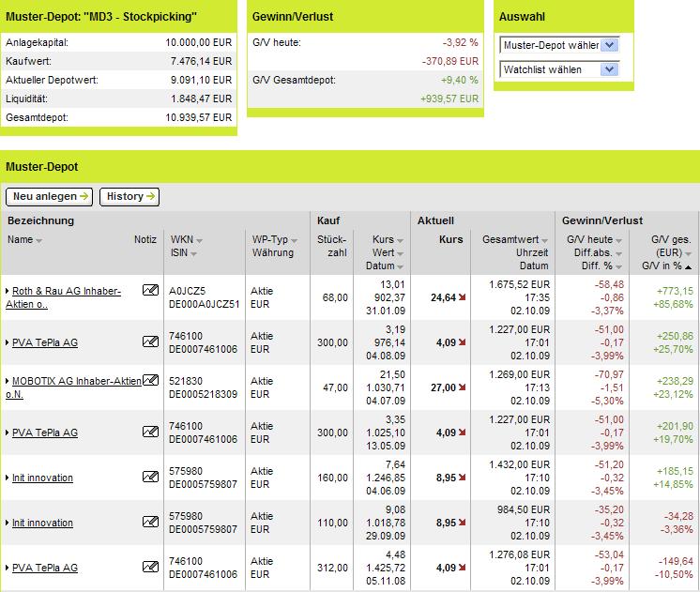Sort by Kauf Kurs arrow
The height and width of the screenshot is (592, 700).
pyautogui.click(x=400, y=241)
